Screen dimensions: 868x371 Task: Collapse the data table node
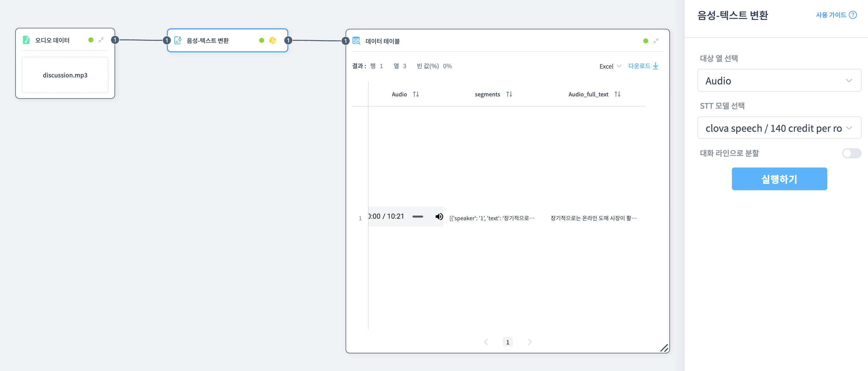pos(656,41)
